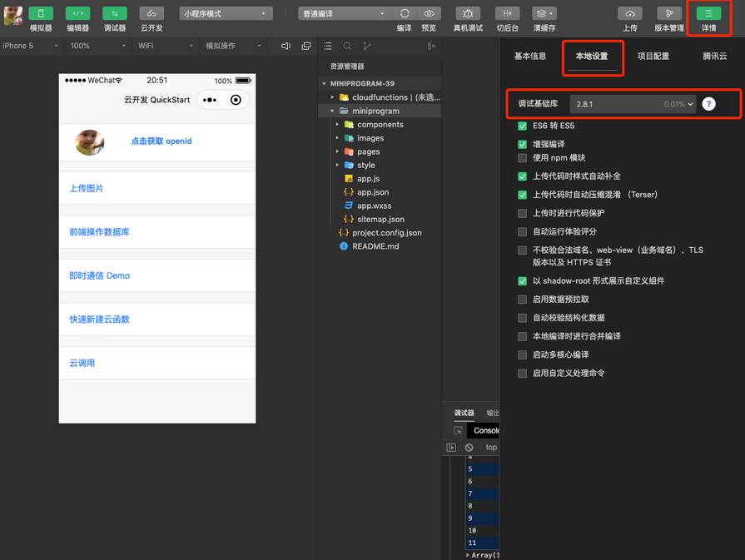Open the cloud development (云开发) console

click(151, 14)
